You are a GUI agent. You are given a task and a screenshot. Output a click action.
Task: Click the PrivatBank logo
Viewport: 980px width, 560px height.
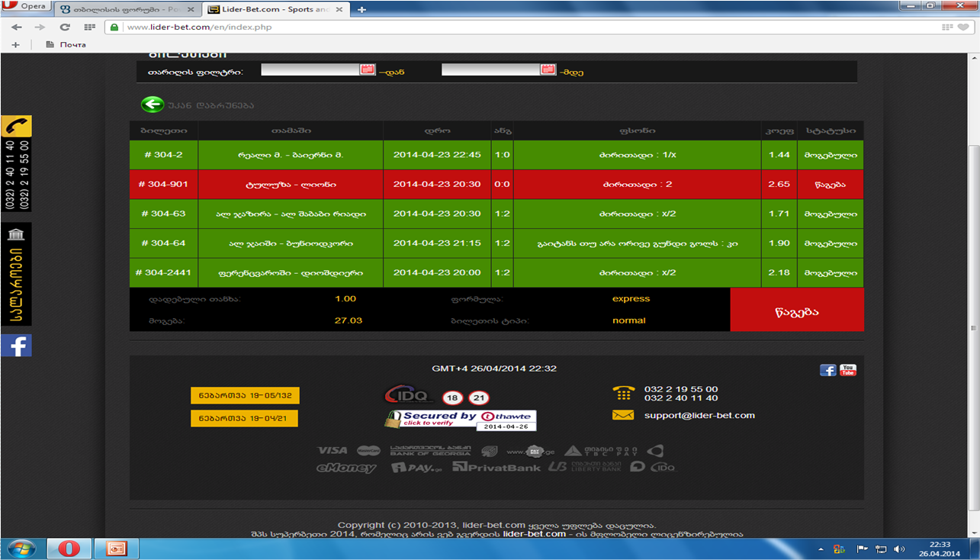pyautogui.click(x=496, y=467)
